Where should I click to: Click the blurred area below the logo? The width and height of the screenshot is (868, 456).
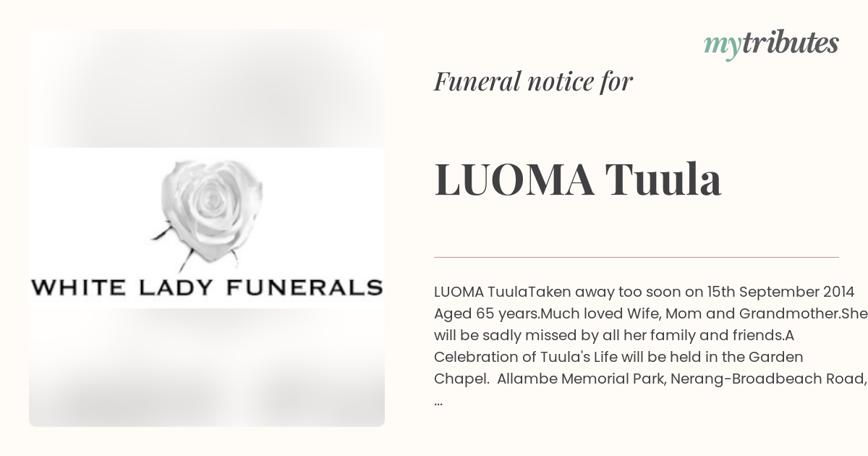[207, 368]
